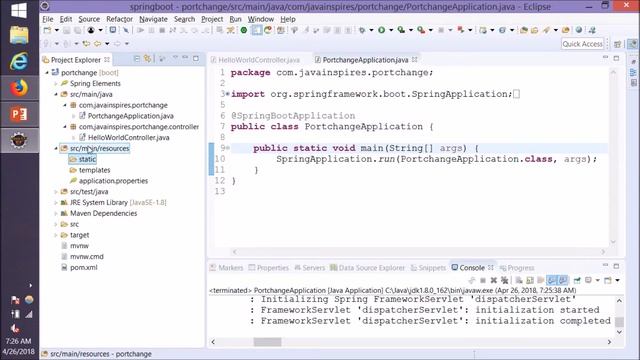Image resolution: width=640 pixels, height=360 pixels.
Task: Open Internet Explorer from taskbar
Action: (19, 61)
